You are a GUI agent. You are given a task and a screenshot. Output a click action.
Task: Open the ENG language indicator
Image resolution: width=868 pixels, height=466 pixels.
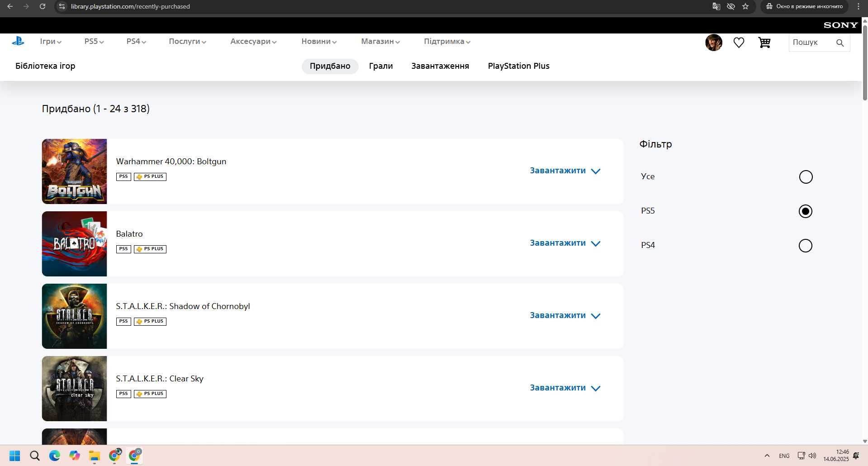(784, 456)
